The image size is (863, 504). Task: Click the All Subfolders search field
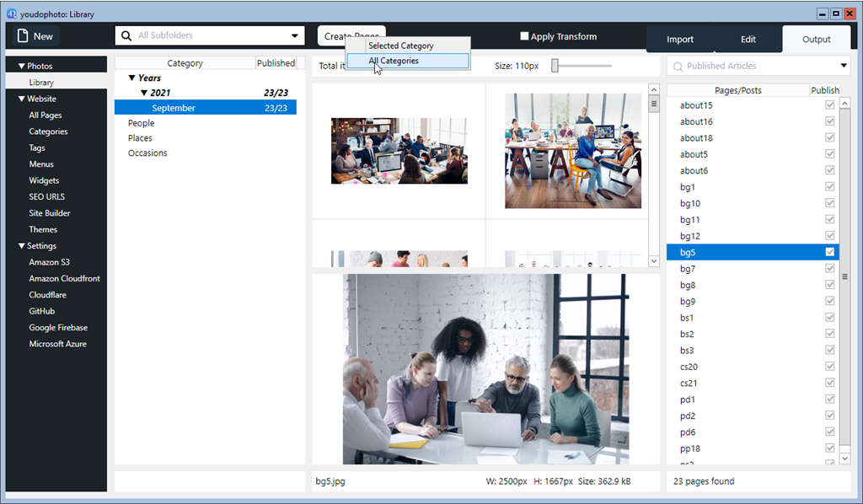point(210,35)
